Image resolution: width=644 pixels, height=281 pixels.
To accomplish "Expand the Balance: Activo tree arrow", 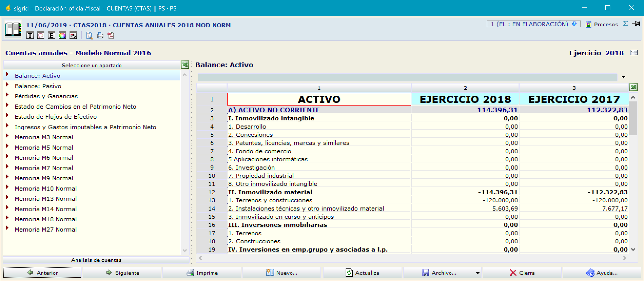I will click(x=7, y=74).
